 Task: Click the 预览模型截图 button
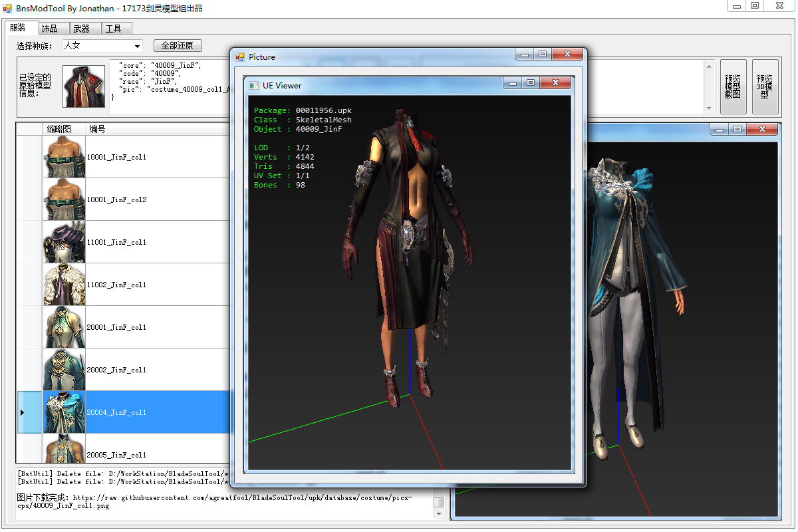[x=733, y=86]
